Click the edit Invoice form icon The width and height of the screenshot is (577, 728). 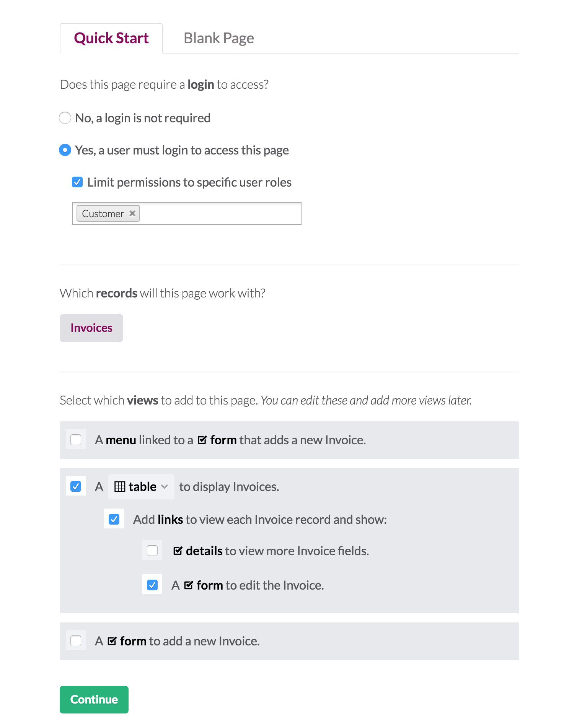pos(189,585)
